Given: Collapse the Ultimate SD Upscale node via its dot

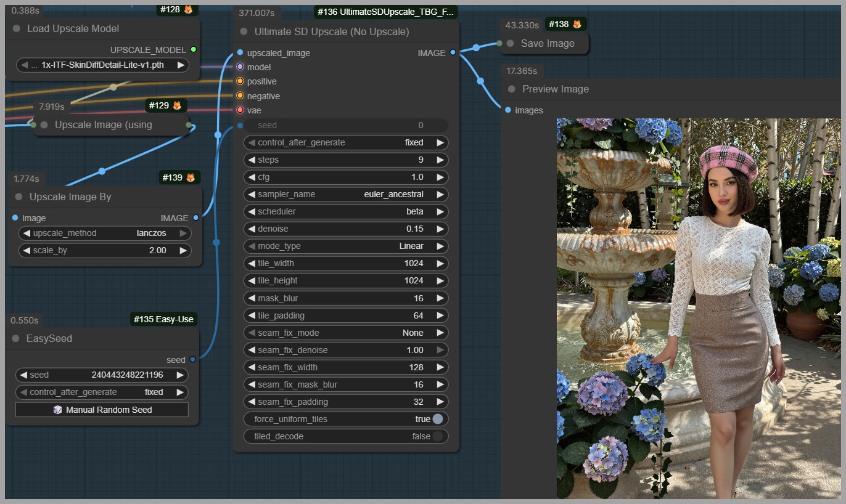Looking at the screenshot, I should pyautogui.click(x=244, y=31).
